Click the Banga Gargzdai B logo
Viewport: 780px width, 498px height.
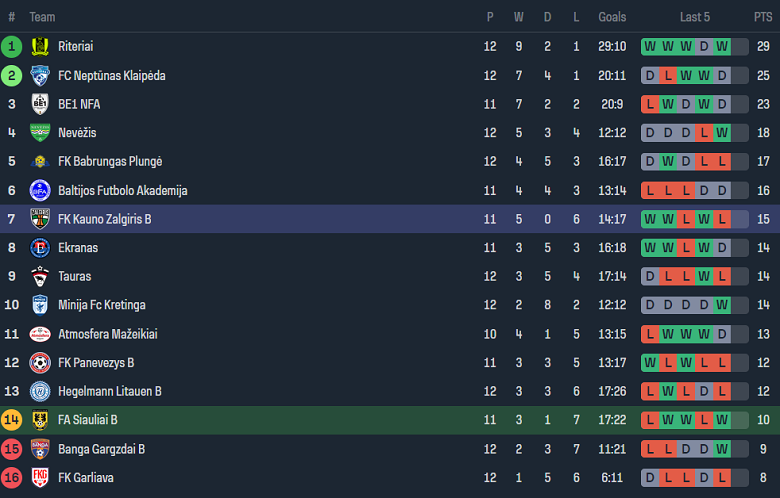tap(40, 449)
